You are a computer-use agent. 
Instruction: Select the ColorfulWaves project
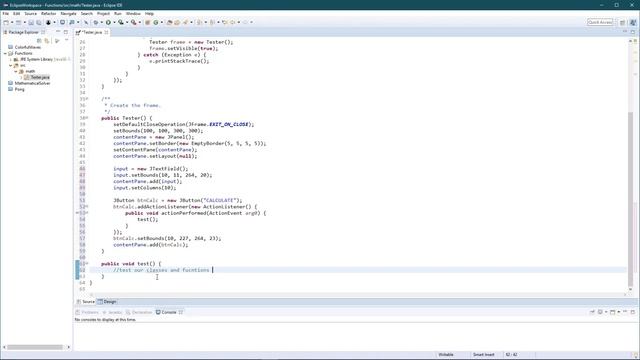[x=28, y=47]
